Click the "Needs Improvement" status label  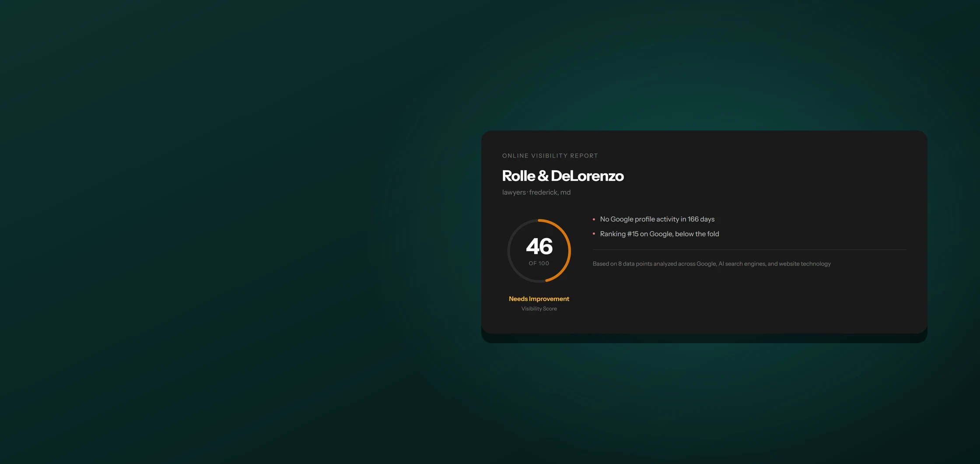[x=539, y=299]
